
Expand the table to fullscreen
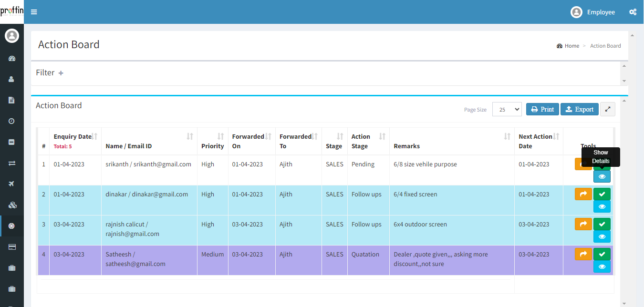click(x=607, y=109)
